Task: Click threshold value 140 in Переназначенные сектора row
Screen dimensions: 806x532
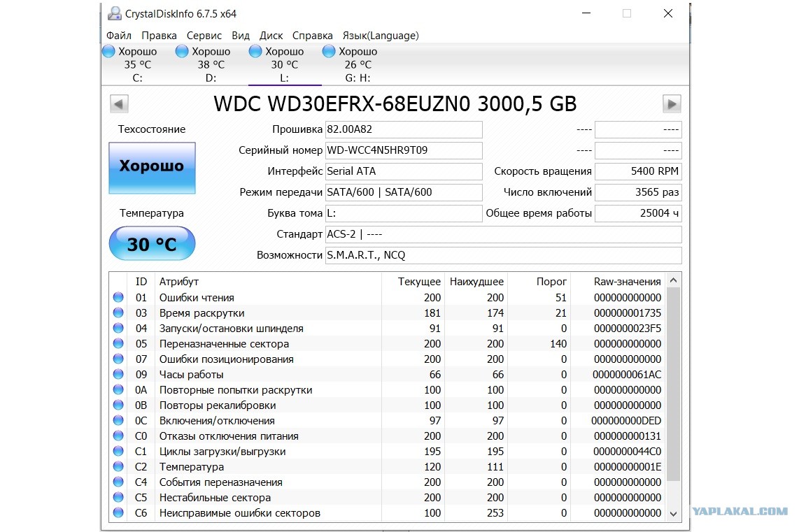Action: click(558, 343)
